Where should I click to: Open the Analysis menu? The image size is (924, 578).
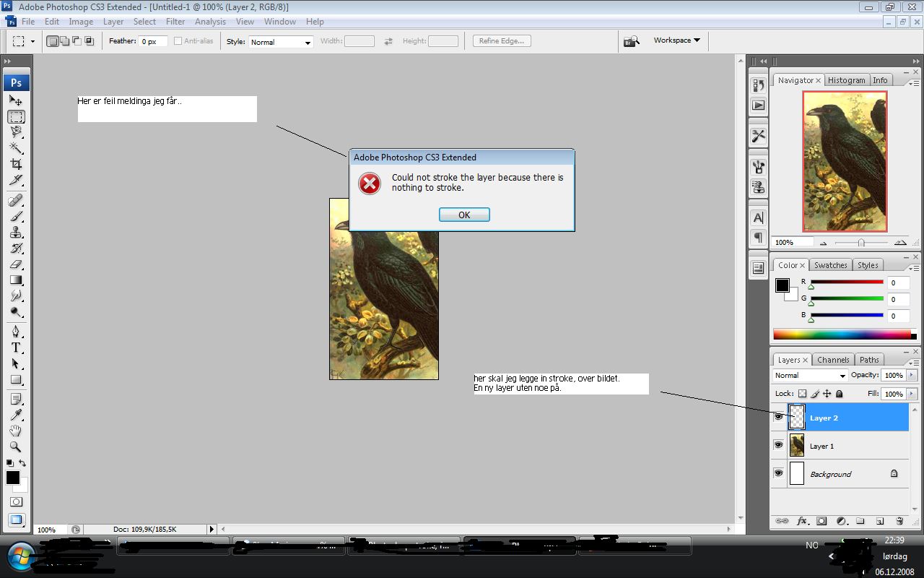pos(211,22)
